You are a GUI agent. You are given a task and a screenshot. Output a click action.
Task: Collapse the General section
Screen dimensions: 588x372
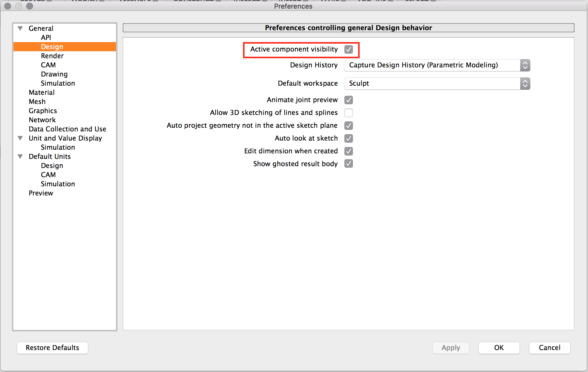pos(20,28)
